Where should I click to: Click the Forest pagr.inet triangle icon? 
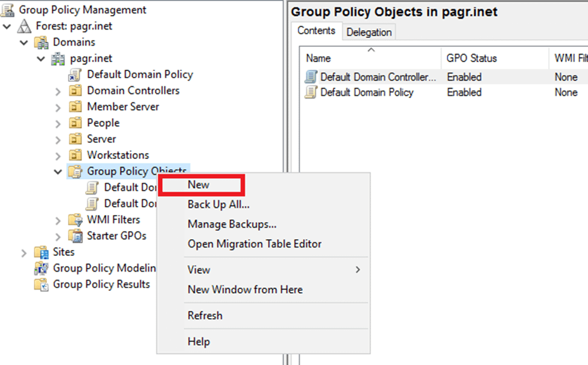point(24,27)
